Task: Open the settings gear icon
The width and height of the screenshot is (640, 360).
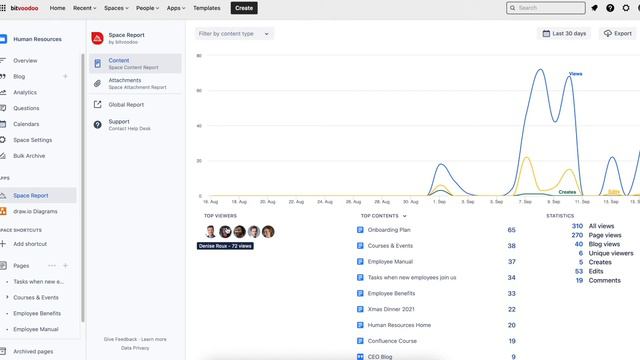Action: pos(626,8)
